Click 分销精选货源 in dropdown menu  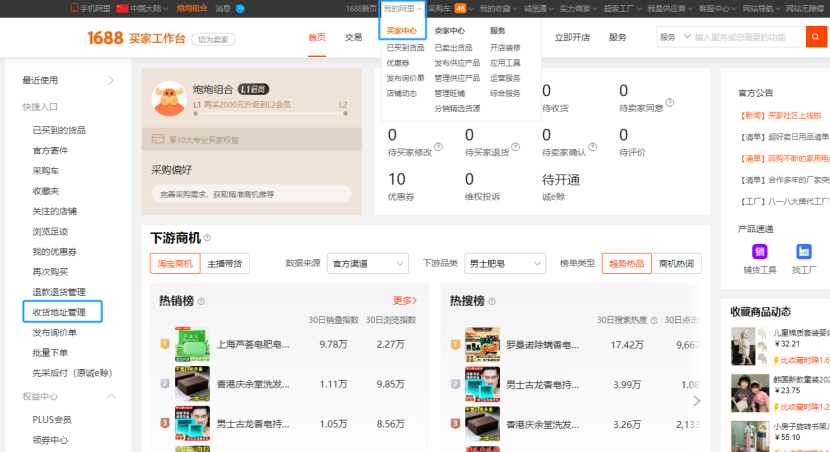click(x=457, y=109)
